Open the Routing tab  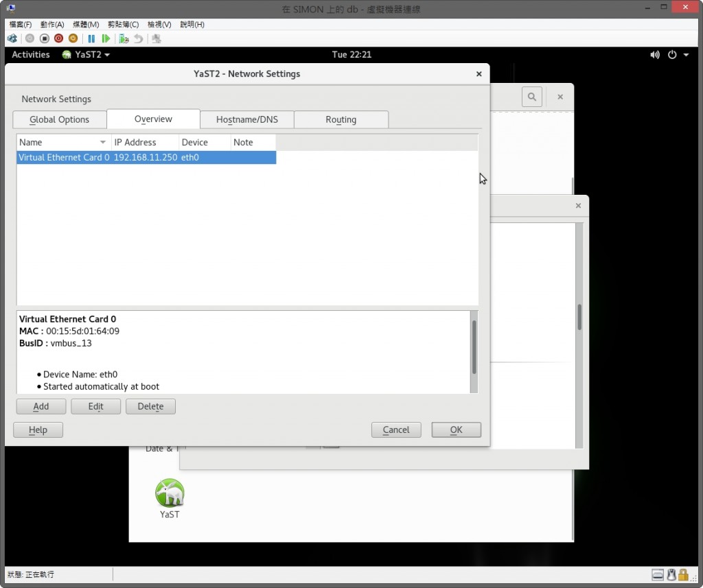tap(341, 119)
